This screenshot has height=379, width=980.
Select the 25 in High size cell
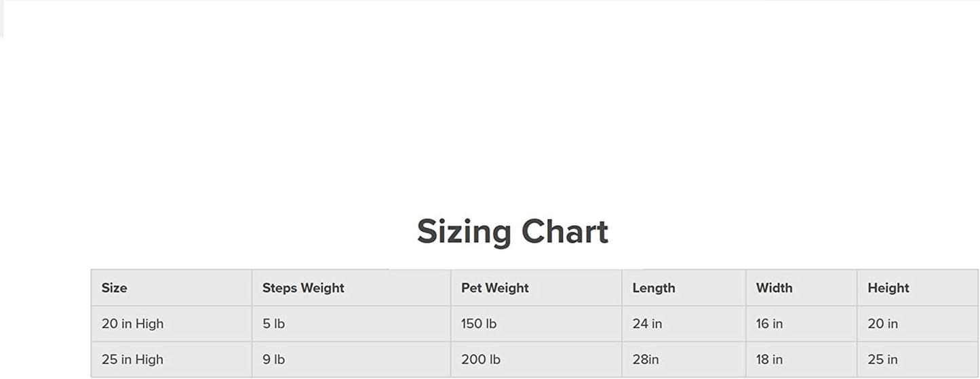tap(132, 359)
